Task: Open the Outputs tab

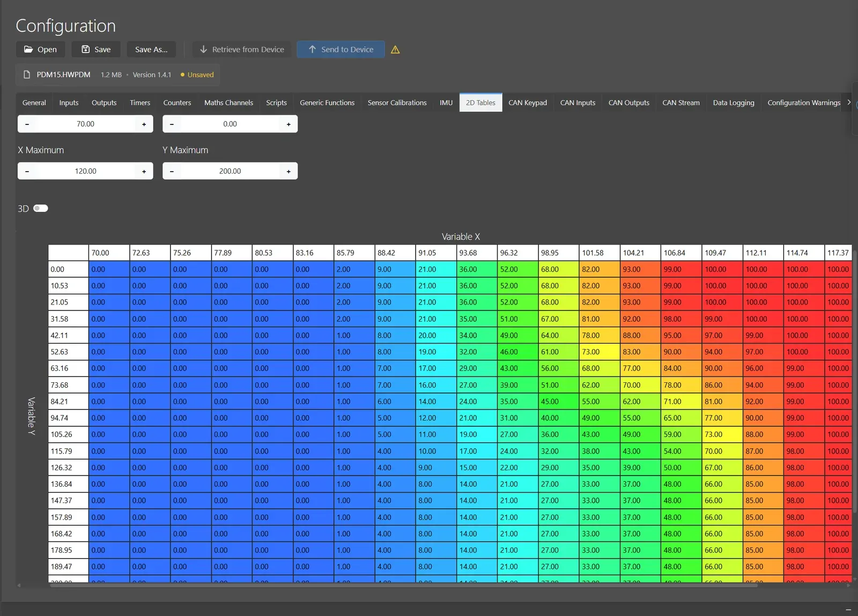Action: (x=104, y=103)
